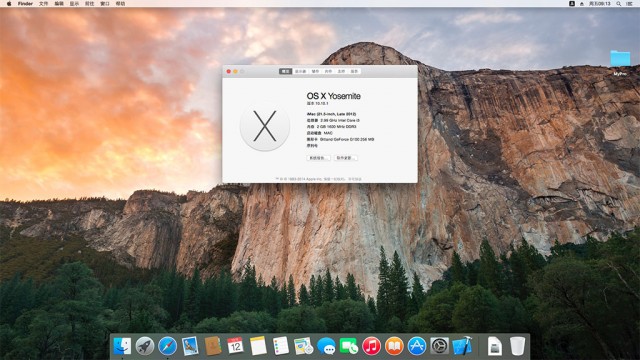Open the Finder menu in menu bar
This screenshot has width=640, height=360.
click(x=25, y=3)
